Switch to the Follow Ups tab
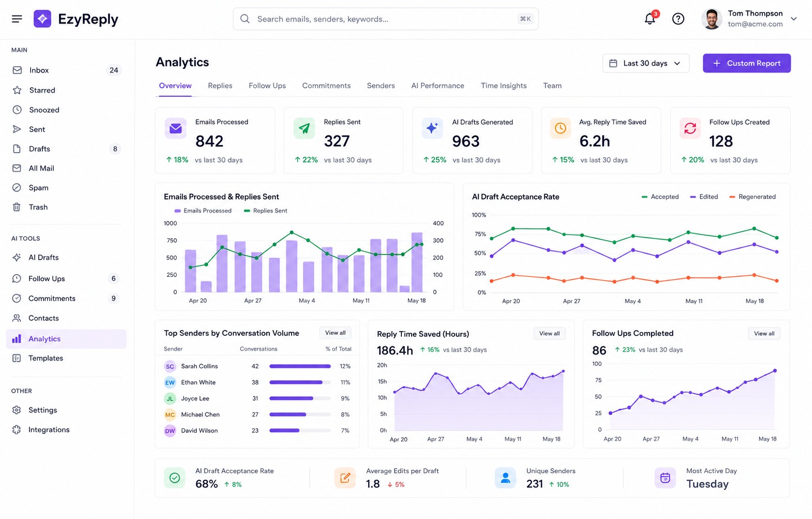 [x=267, y=86]
